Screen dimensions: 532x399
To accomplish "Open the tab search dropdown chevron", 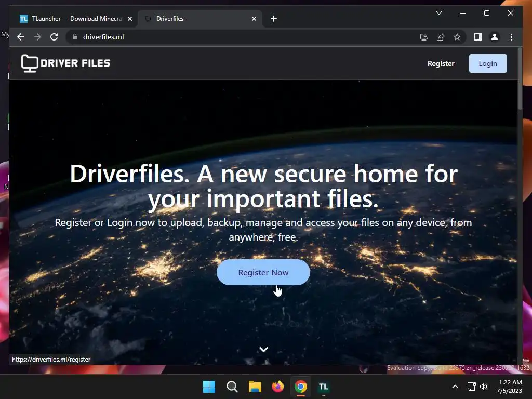I will click(438, 13).
